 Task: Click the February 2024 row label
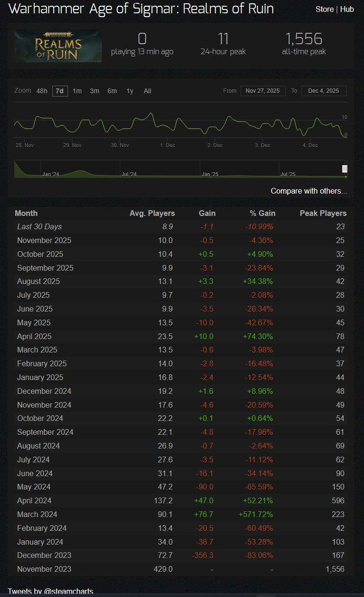(42, 528)
